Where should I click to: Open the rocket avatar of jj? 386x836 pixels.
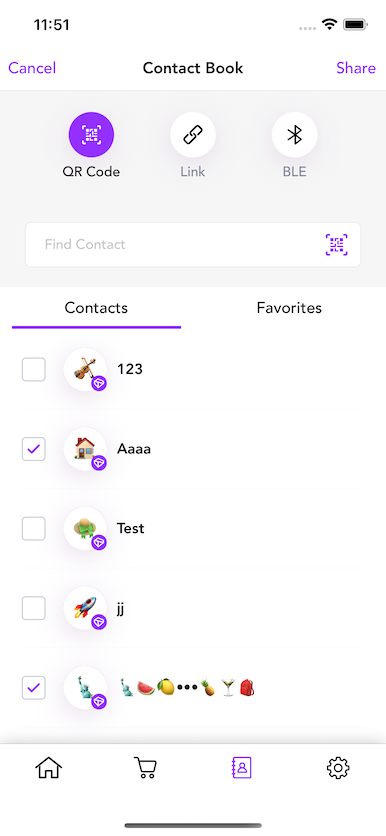(85, 608)
